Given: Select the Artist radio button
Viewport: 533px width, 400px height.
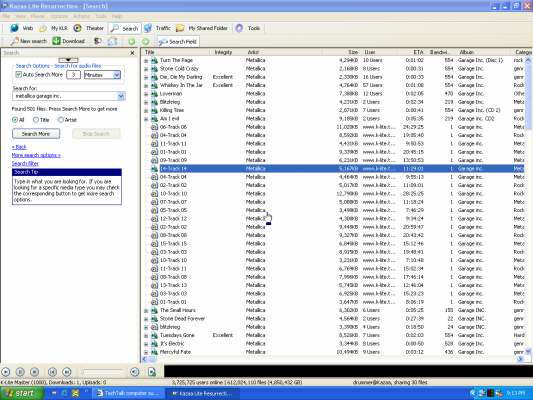Looking at the screenshot, I should (x=61, y=120).
